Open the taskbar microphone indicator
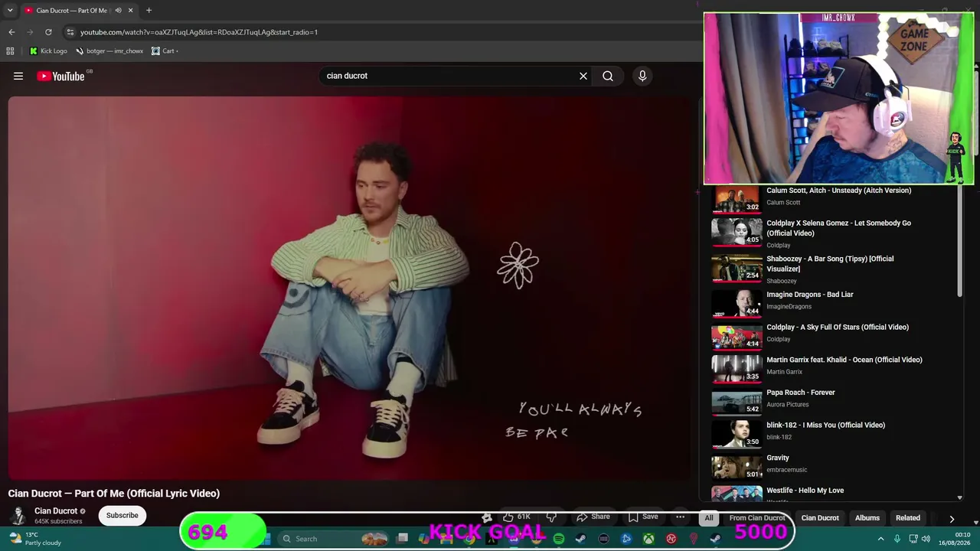Screen dimensions: 980x551 [897, 539]
